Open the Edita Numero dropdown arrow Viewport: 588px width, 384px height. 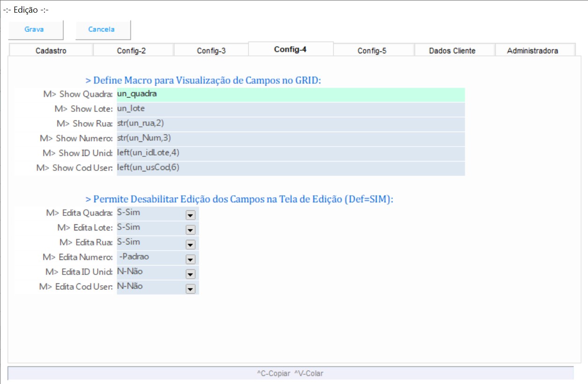click(x=190, y=259)
